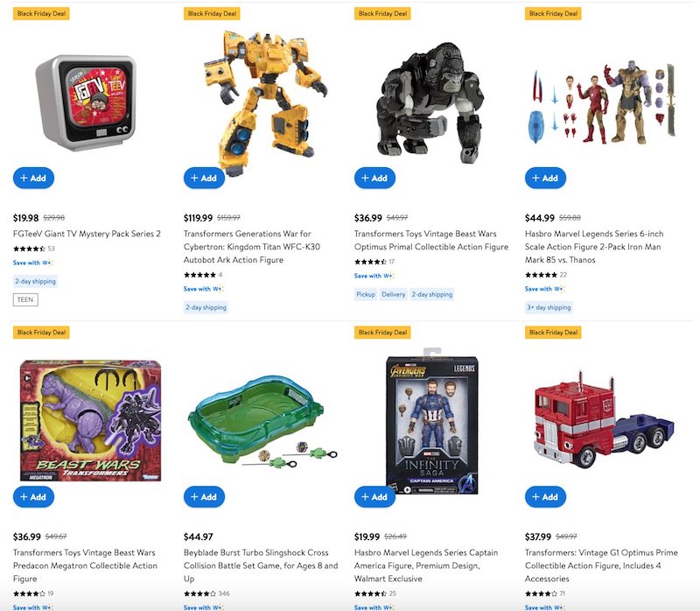The height and width of the screenshot is (611, 700).
Task: Open Transformers Kingdom Titan WFC-K30 title link
Action: [x=252, y=247]
